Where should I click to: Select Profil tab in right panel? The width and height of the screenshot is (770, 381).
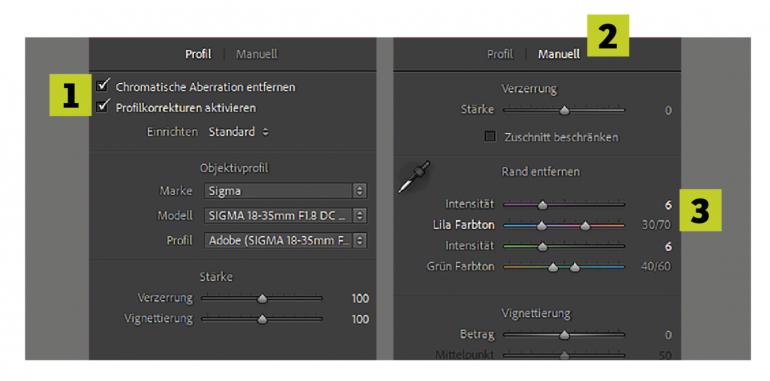[x=500, y=54]
